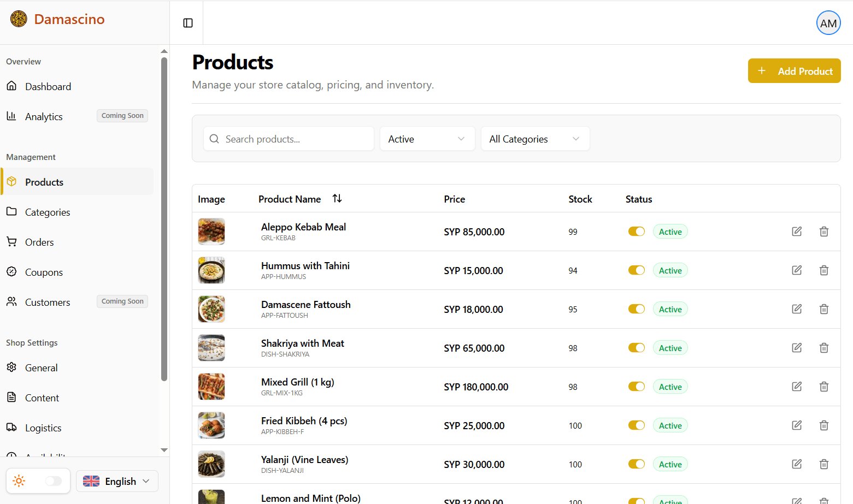
Task: Delete the Damascene Fattoush product
Action: point(824,309)
